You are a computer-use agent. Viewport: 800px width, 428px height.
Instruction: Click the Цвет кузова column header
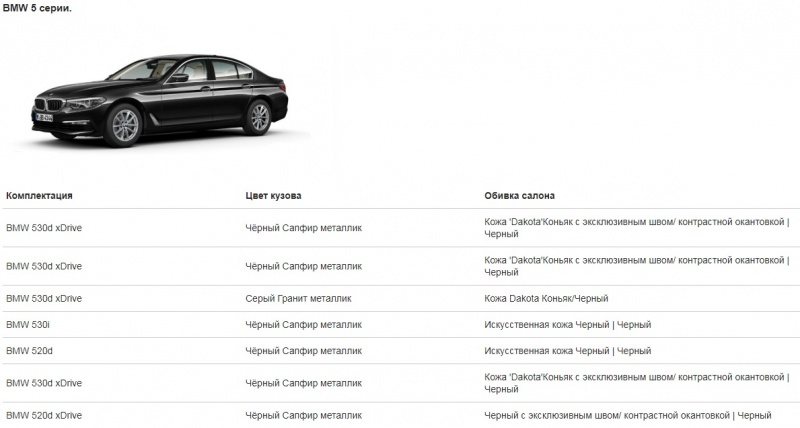tap(273, 196)
